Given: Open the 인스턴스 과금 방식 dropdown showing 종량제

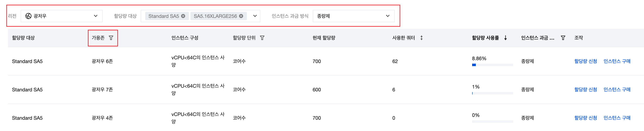Looking at the screenshot, I should click(x=353, y=16).
